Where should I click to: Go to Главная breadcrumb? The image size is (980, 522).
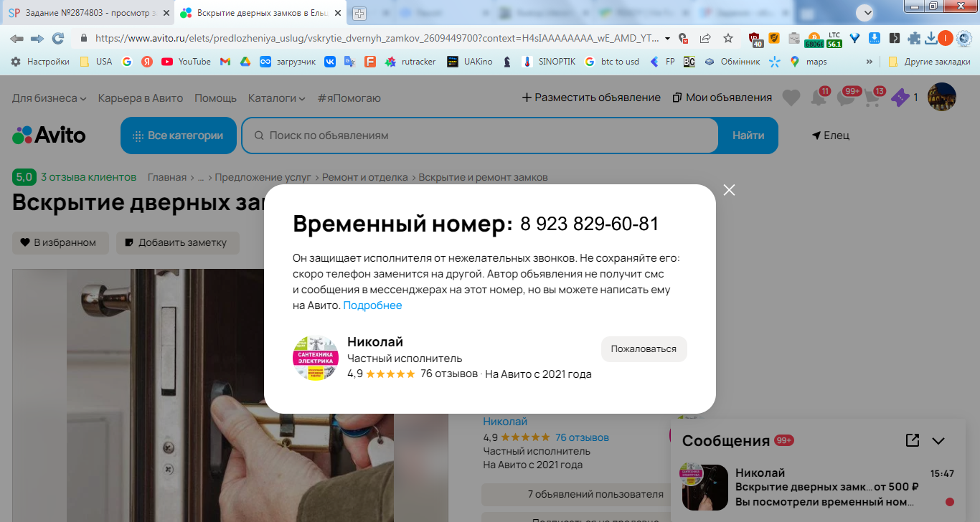pos(167,177)
